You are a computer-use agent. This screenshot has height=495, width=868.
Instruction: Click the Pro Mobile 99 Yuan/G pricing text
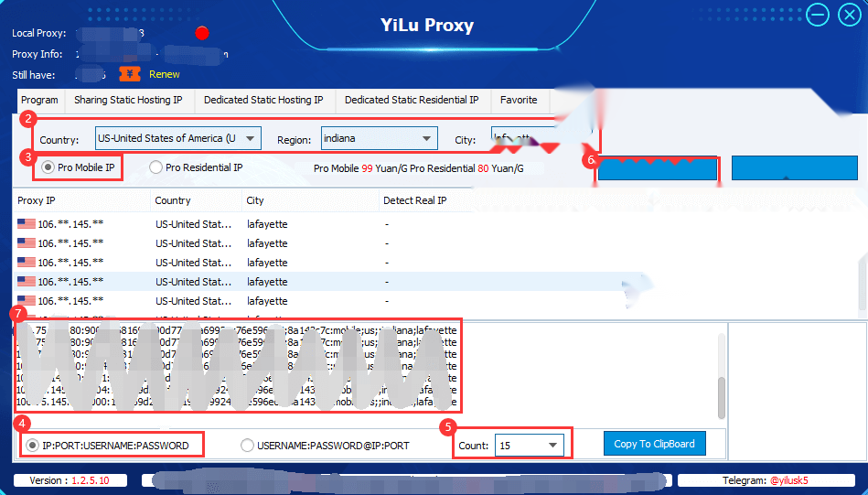pyautogui.click(x=360, y=168)
